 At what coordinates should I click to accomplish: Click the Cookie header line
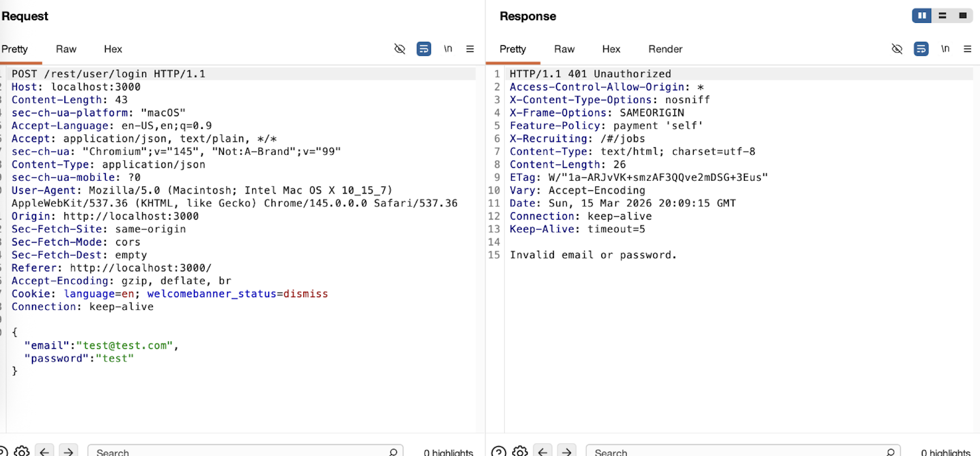click(170, 293)
